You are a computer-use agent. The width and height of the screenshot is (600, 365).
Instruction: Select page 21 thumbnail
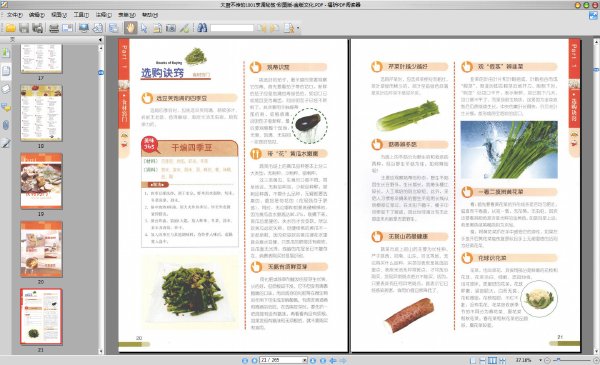tap(41, 317)
